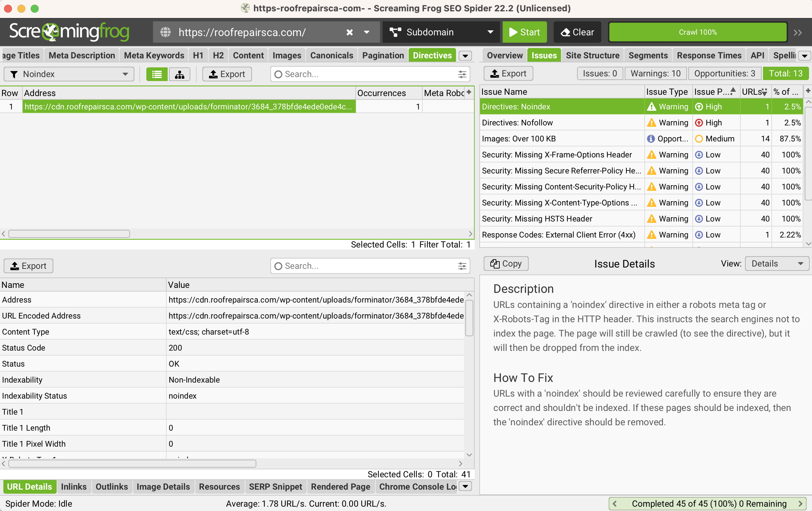Select list view icon in Directives

[157, 74]
